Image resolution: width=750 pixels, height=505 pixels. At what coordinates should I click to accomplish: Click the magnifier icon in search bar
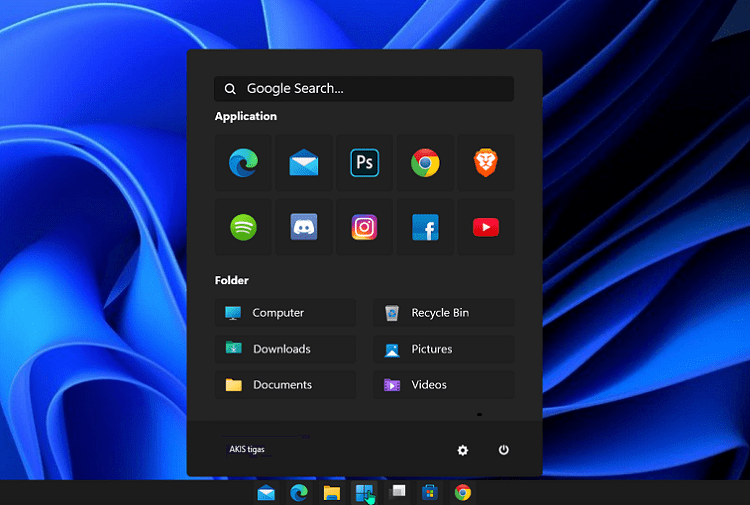click(230, 89)
